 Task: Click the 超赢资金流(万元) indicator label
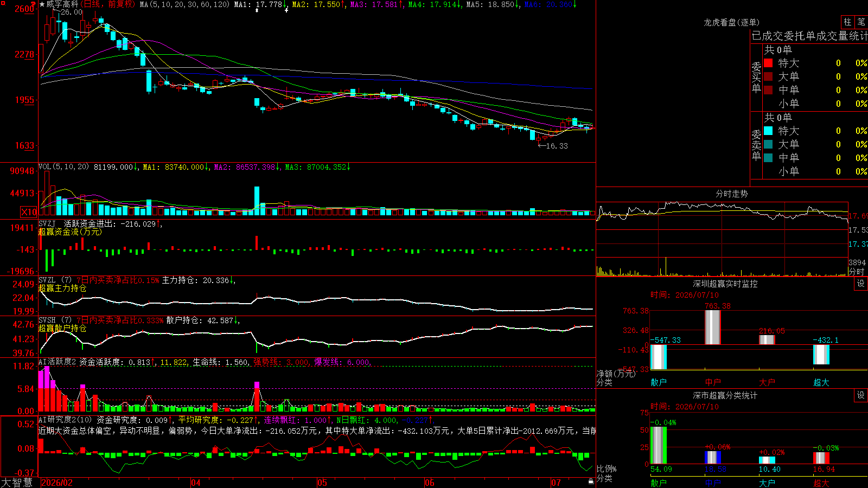pos(70,232)
